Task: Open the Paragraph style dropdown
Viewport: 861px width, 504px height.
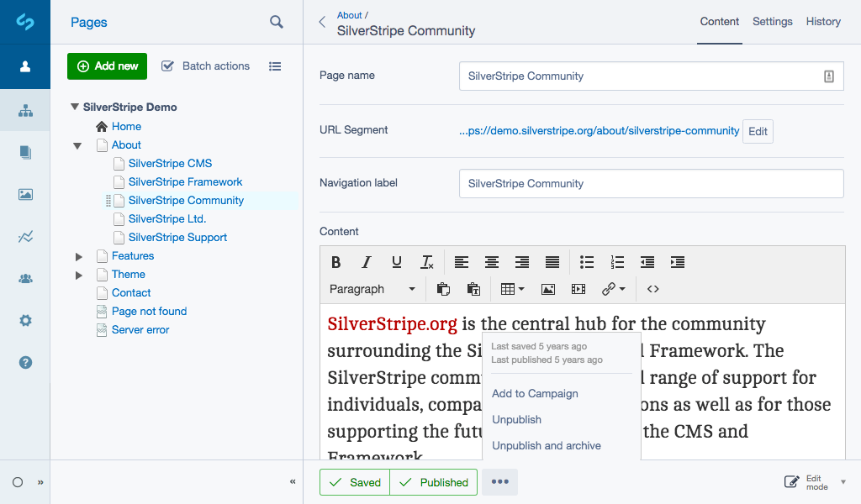Action: [373, 289]
